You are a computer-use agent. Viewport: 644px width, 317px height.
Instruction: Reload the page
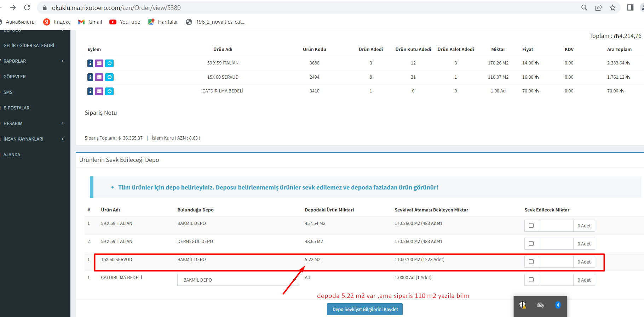tap(27, 7)
